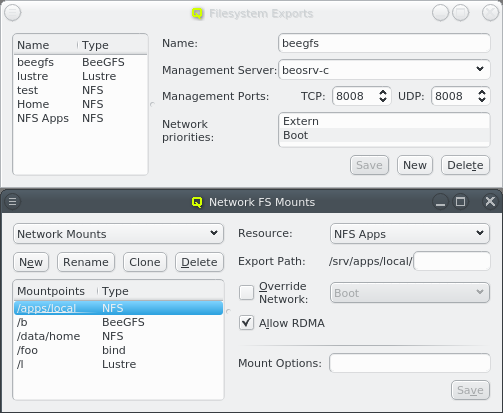
Task: Click the Filesystem Exports window menu icon
Action: [12, 13]
